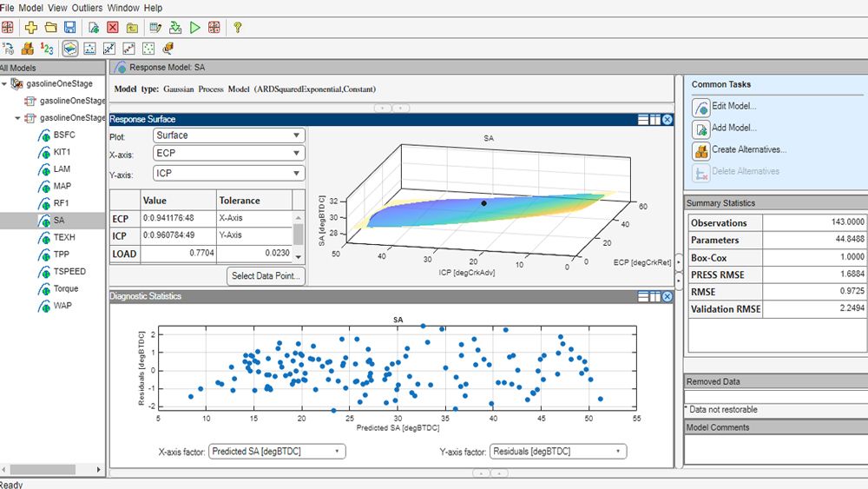
Task: Click the Edit Model icon in Common Tasks
Action: click(x=701, y=107)
